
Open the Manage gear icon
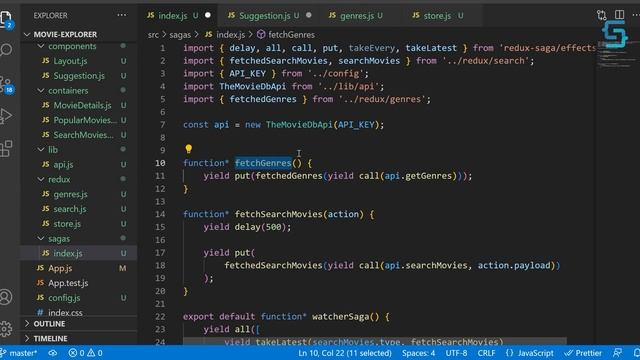(6, 329)
